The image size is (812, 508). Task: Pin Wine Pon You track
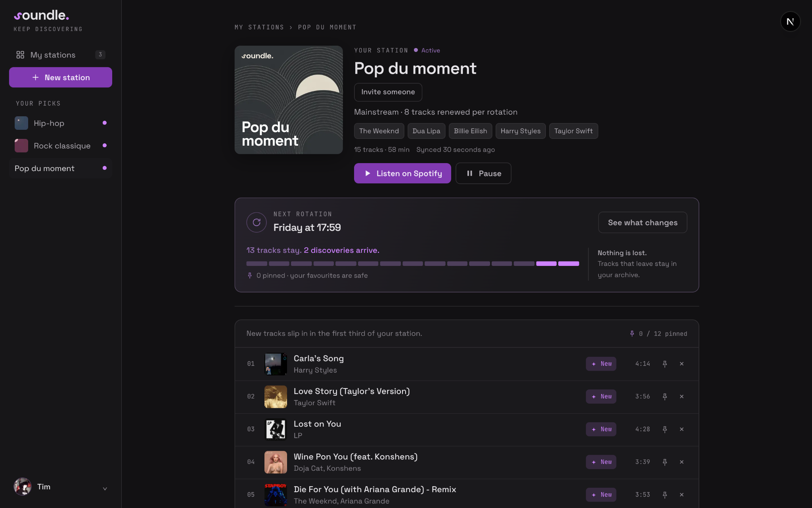(665, 462)
